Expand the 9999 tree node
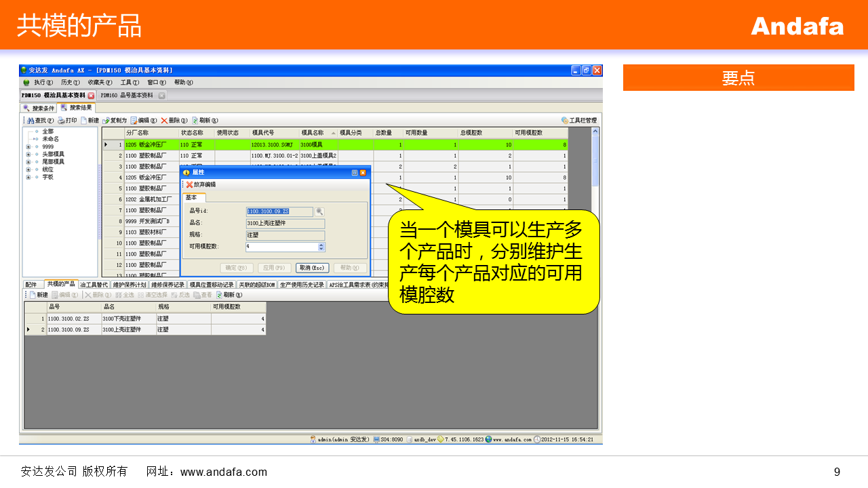Image resolution: width=868 pixels, height=488 pixels. 28,146
